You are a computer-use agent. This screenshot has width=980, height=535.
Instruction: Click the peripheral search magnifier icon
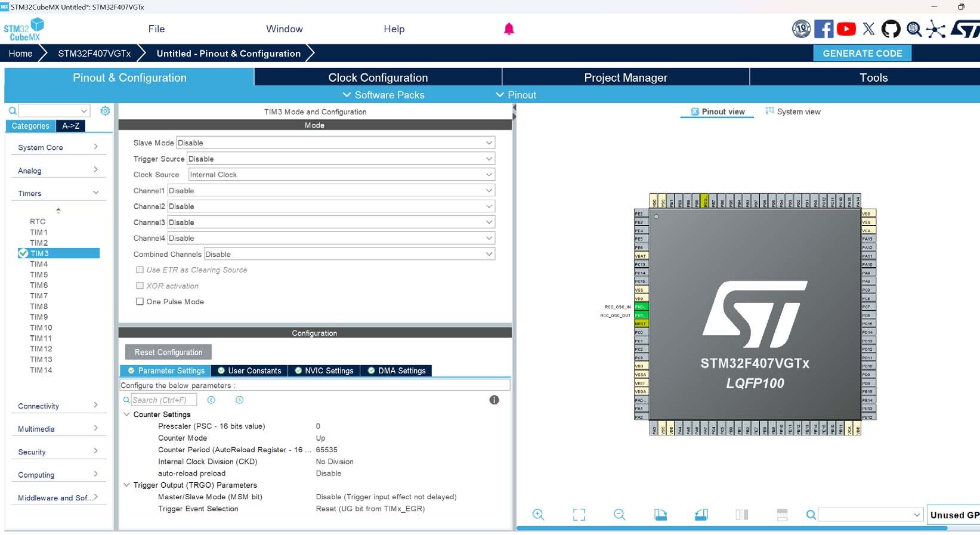tap(13, 111)
